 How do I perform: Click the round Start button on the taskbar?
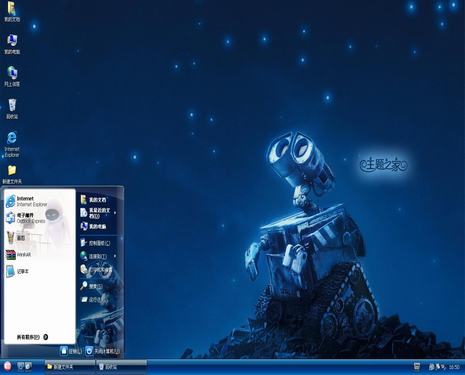click(7, 367)
